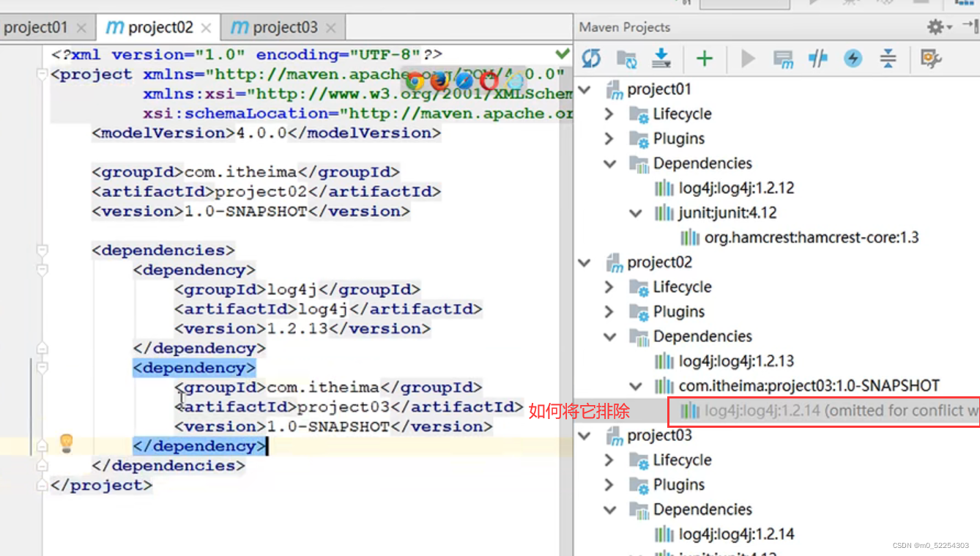Select org.hamcrest:hamcrest-core:1.3 tree row

click(x=812, y=237)
